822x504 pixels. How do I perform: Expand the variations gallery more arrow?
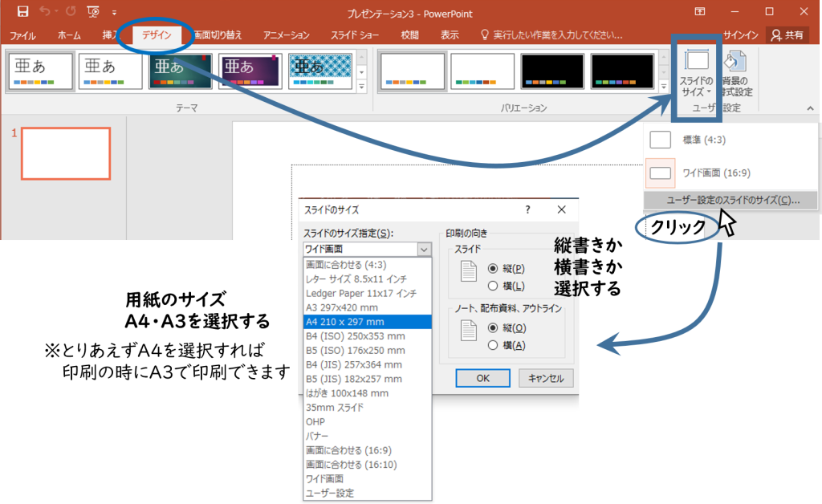tap(663, 86)
